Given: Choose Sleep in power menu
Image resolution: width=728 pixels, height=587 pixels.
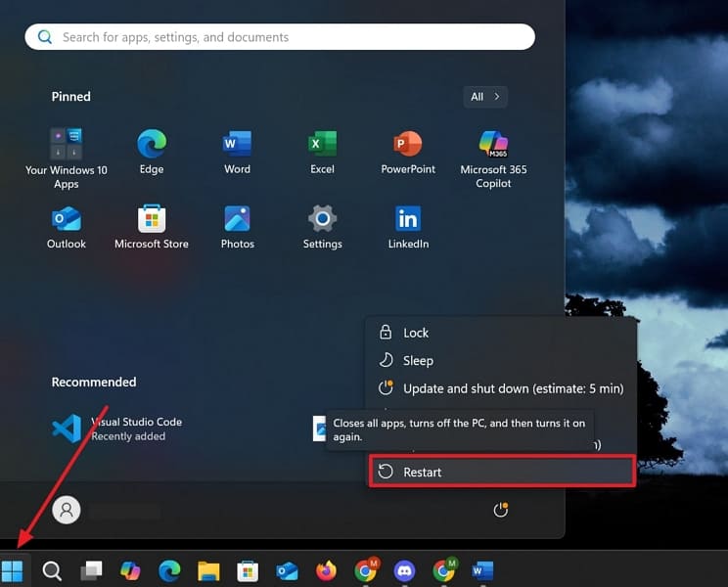Looking at the screenshot, I should coord(501,361).
